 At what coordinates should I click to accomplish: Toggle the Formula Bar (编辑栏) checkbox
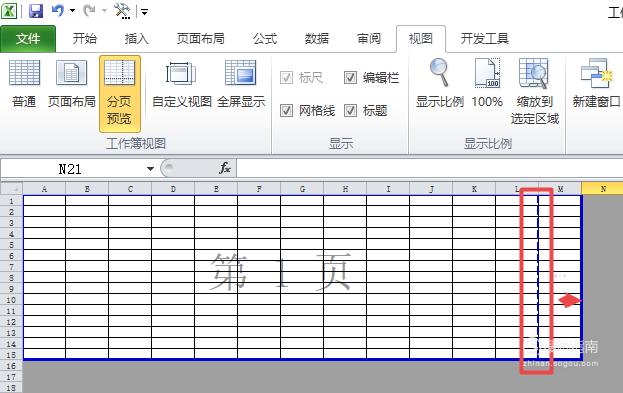350,77
